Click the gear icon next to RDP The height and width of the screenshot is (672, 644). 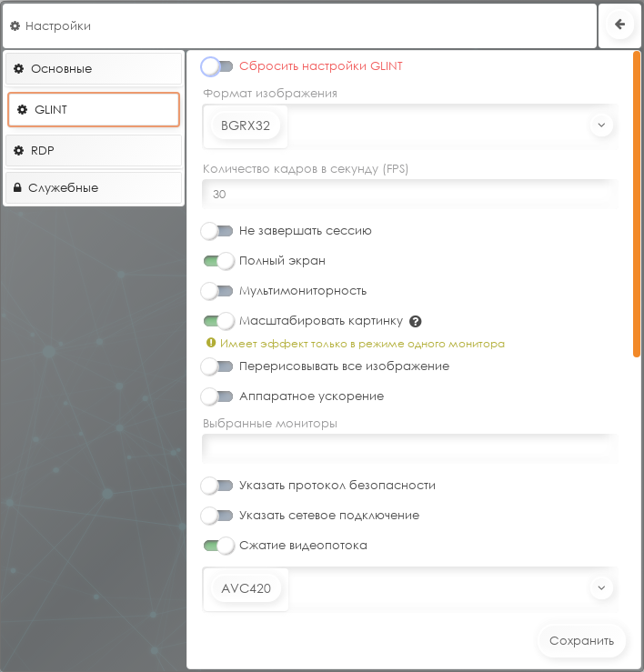pyautogui.click(x=19, y=150)
